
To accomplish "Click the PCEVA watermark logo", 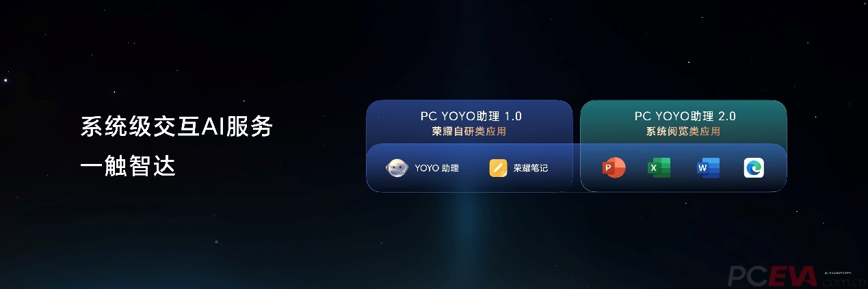I will [773, 277].
